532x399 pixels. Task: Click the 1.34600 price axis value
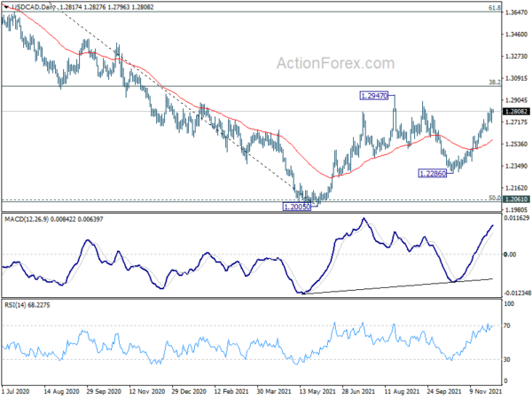[x=516, y=35]
